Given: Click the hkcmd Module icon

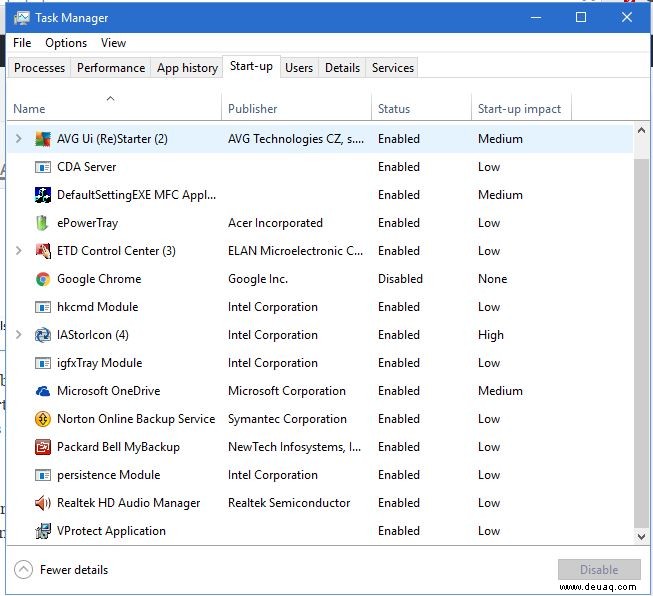Looking at the screenshot, I should (x=42, y=307).
